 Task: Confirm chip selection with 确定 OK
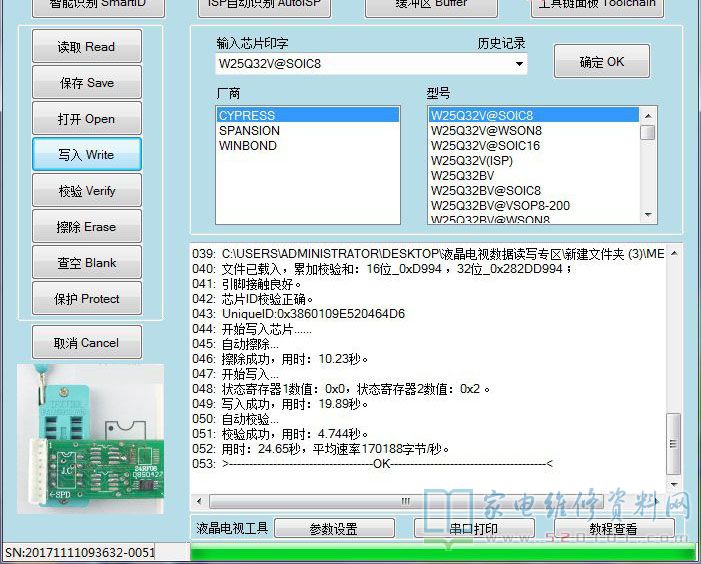tap(601, 62)
